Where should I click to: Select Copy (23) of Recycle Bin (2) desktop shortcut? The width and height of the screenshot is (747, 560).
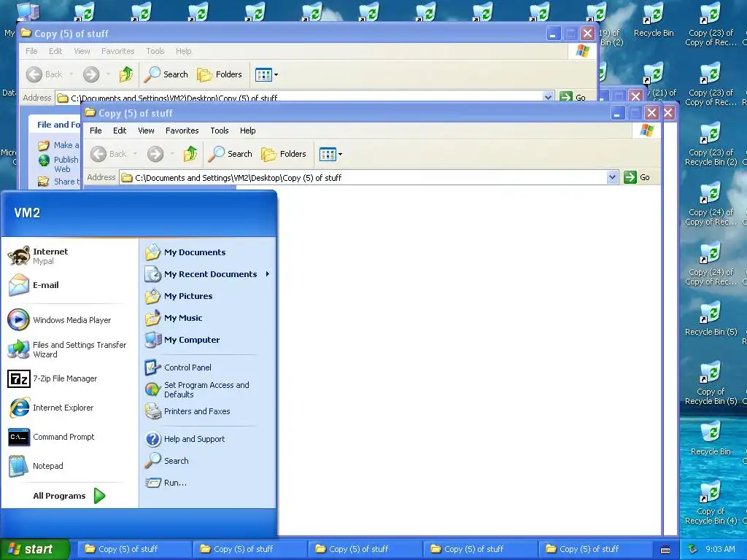[x=711, y=144]
